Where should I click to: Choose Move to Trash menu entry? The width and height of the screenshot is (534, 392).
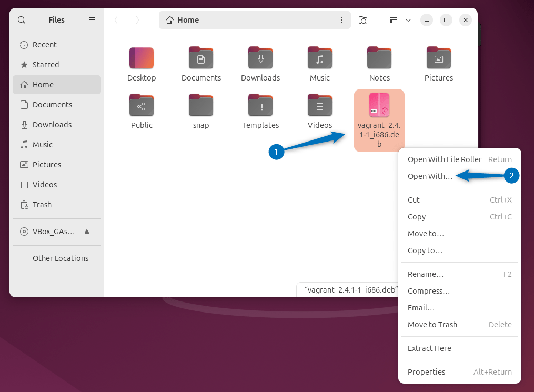[x=432, y=325]
